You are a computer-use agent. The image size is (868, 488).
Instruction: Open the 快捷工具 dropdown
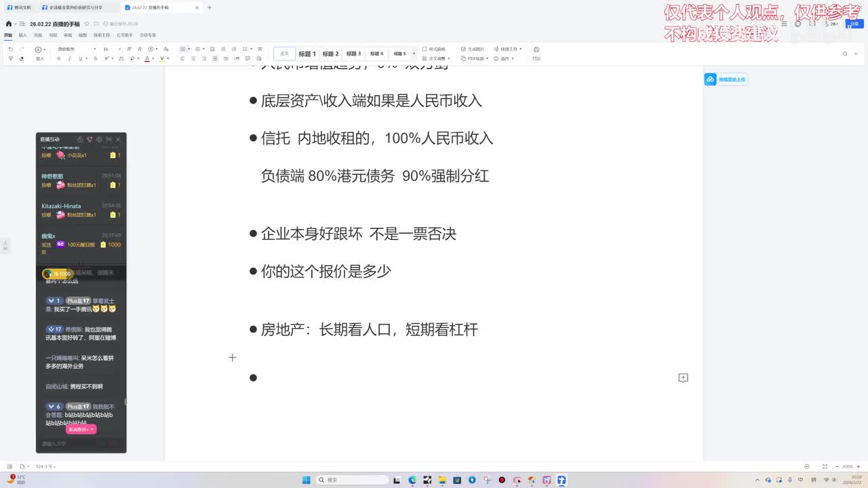(x=507, y=49)
